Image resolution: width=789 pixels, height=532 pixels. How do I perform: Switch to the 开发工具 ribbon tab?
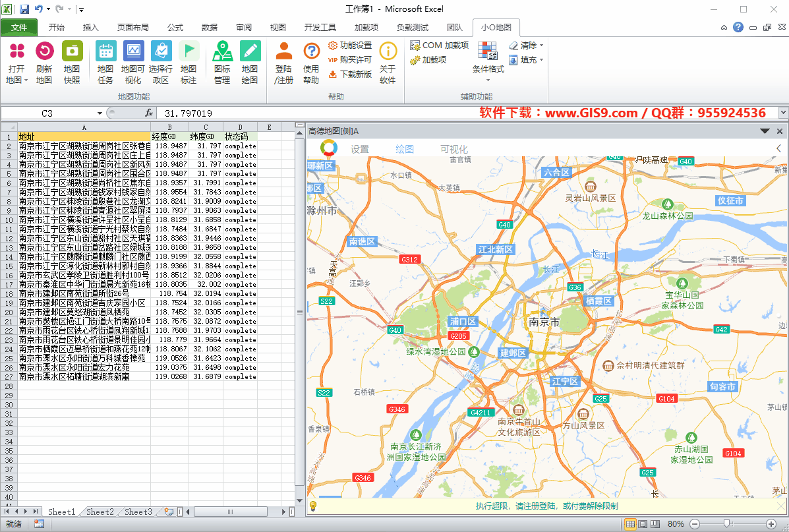tap(320, 27)
